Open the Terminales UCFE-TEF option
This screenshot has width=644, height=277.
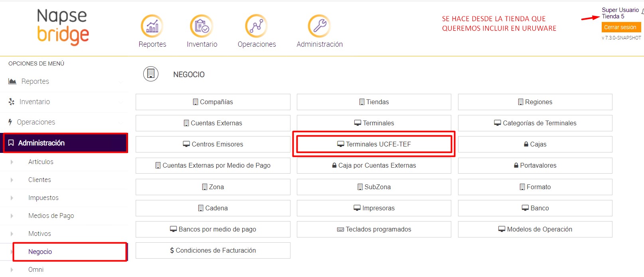[374, 144]
